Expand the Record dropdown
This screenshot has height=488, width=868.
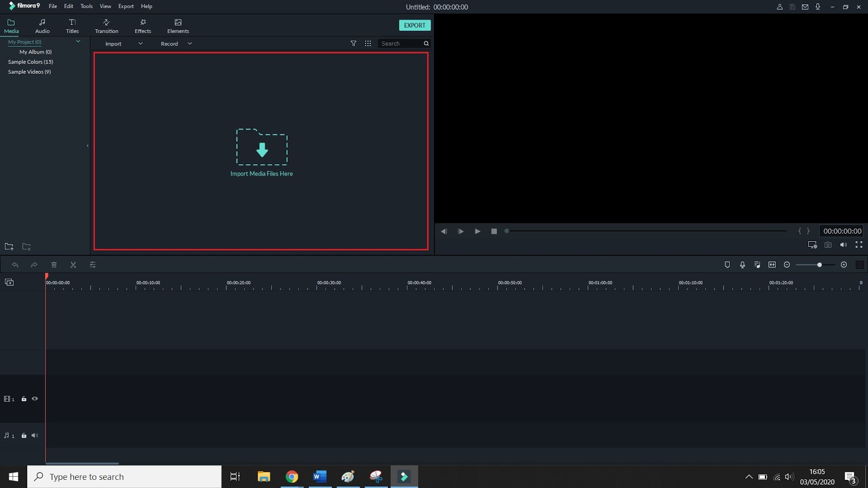click(189, 43)
